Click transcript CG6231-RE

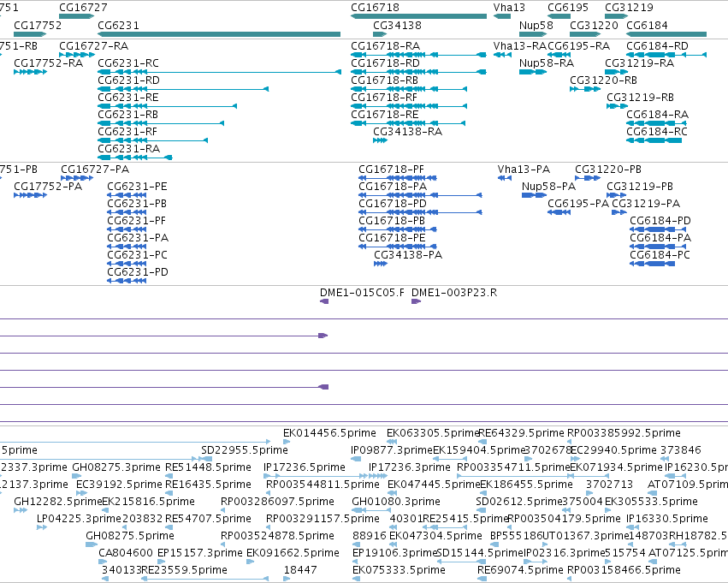click(x=167, y=106)
